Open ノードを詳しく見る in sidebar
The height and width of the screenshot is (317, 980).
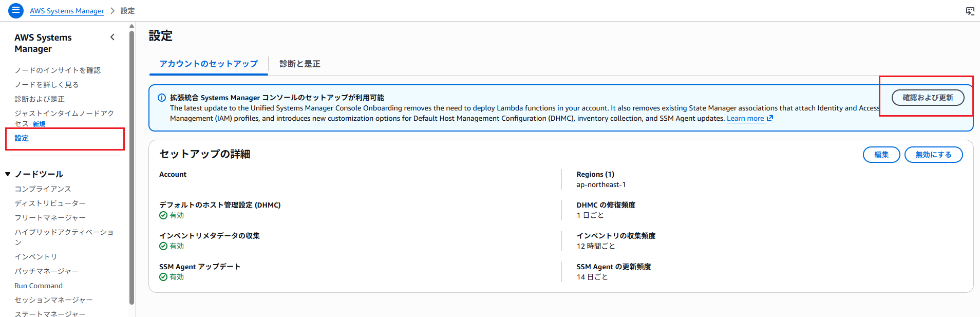point(47,85)
